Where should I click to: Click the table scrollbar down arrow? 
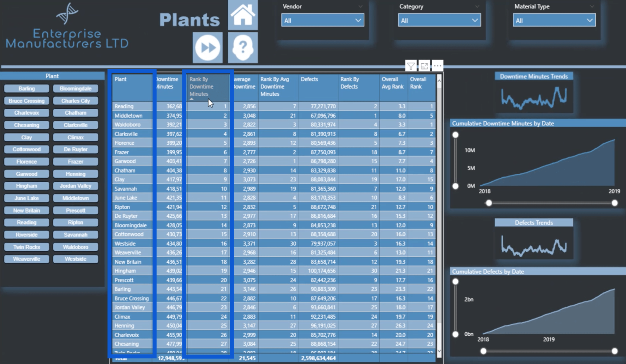click(x=439, y=351)
